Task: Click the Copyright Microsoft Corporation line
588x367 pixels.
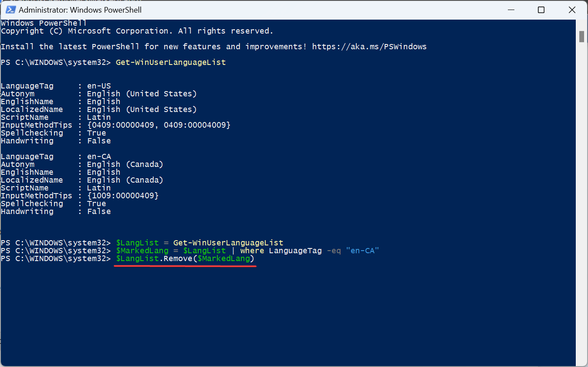Action: (137, 31)
